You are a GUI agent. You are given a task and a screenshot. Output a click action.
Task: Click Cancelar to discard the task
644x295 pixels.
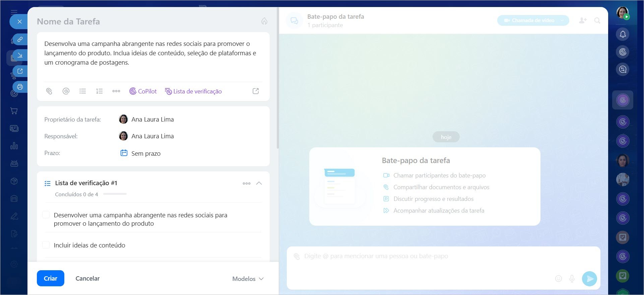[x=87, y=278]
